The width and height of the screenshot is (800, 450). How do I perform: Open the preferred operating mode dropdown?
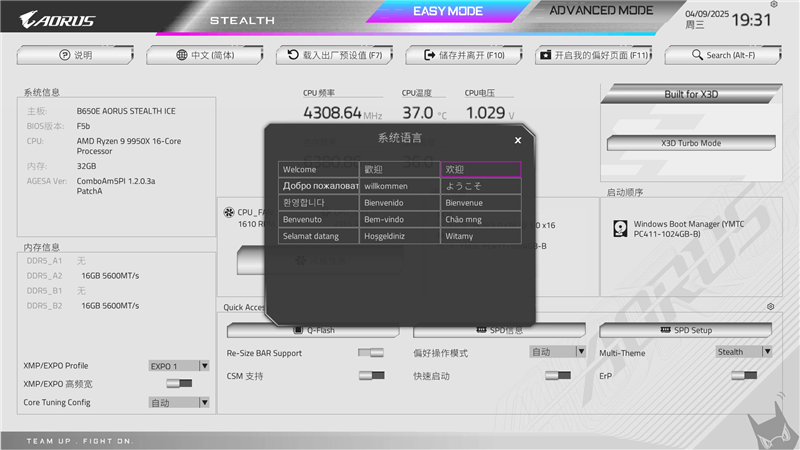coord(557,352)
